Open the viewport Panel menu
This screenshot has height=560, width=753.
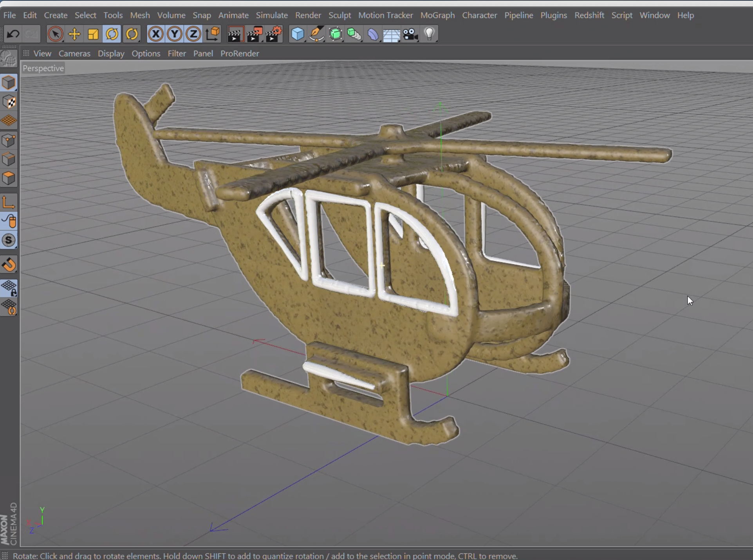pyautogui.click(x=203, y=54)
